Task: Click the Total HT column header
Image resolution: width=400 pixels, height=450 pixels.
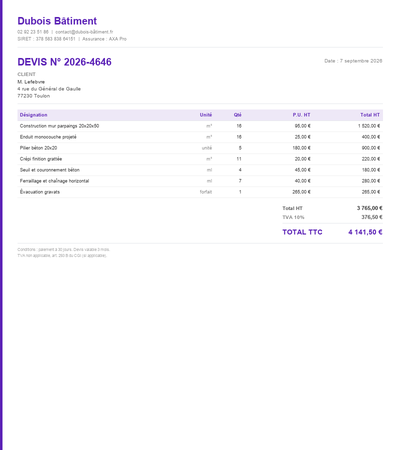Action: (370, 115)
